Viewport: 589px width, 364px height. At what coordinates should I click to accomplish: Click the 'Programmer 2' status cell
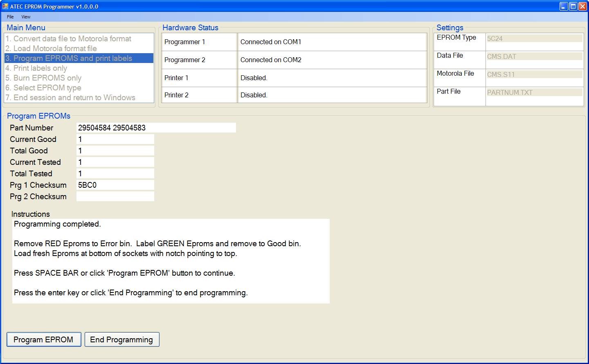click(199, 60)
